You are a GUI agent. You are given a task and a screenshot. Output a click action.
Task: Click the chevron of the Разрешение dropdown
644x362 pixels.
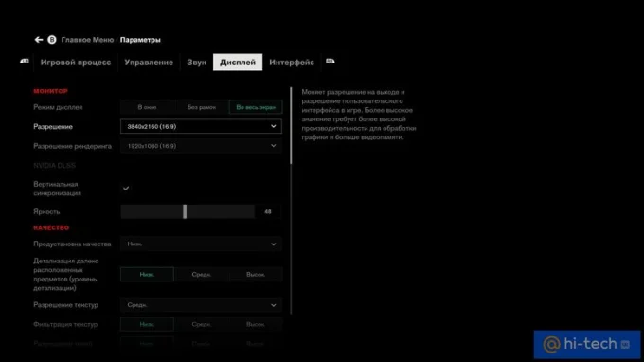(x=274, y=126)
